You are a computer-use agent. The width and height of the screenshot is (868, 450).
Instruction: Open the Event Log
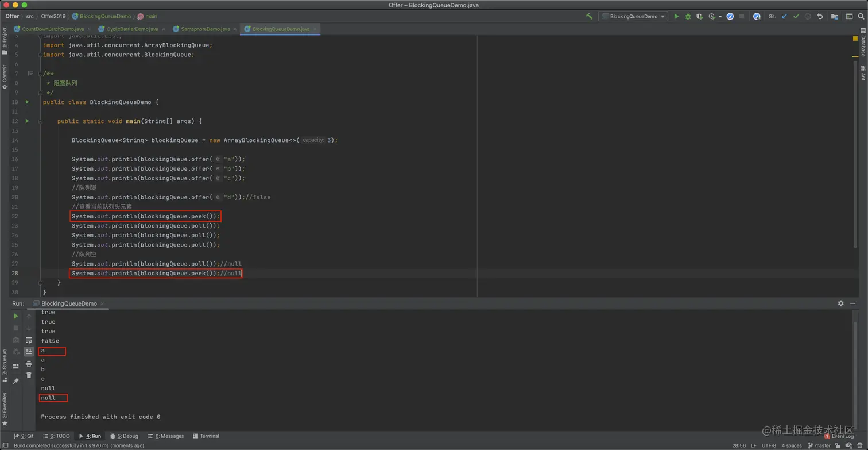click(839, 436)
